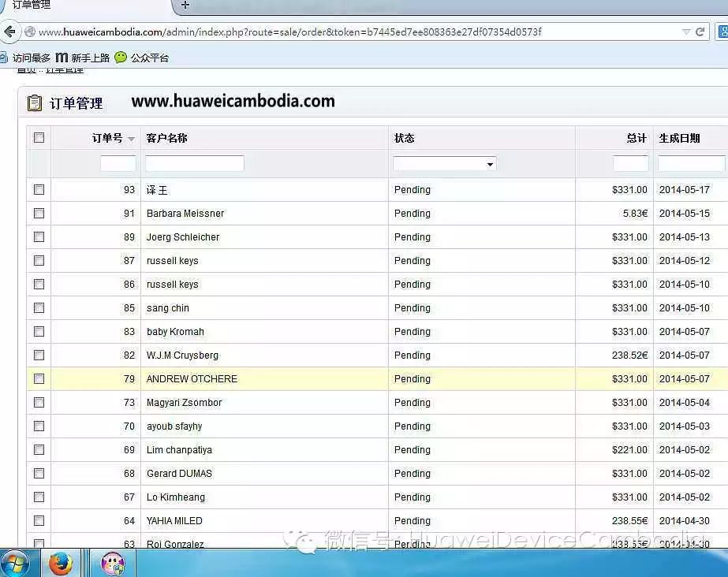Check the box for Lim chanpatiya order
The height and width of the screenshot is (577, 728).
39,449
